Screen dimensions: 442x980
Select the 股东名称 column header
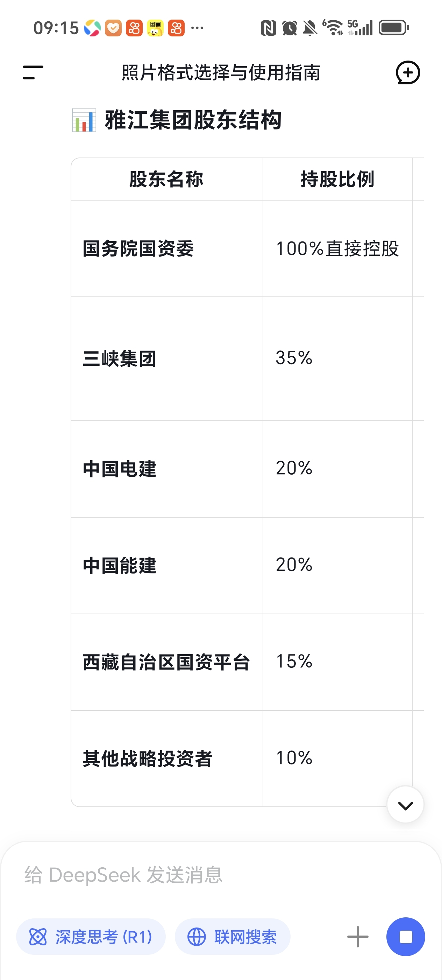(167, 179)
